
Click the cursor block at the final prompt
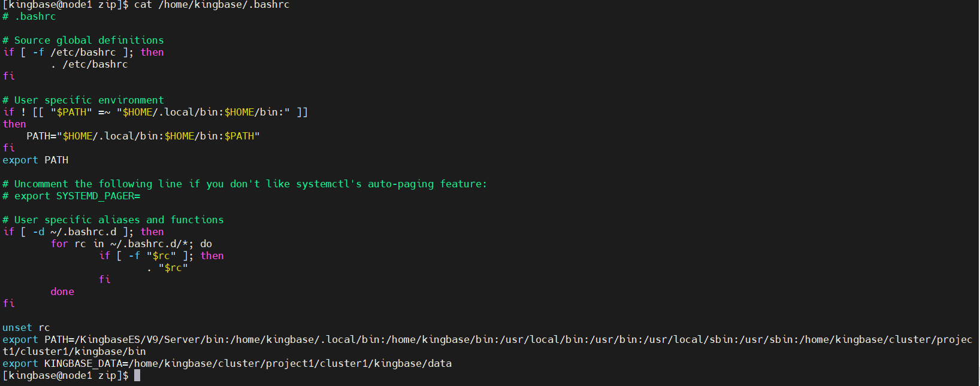(137, 375)
